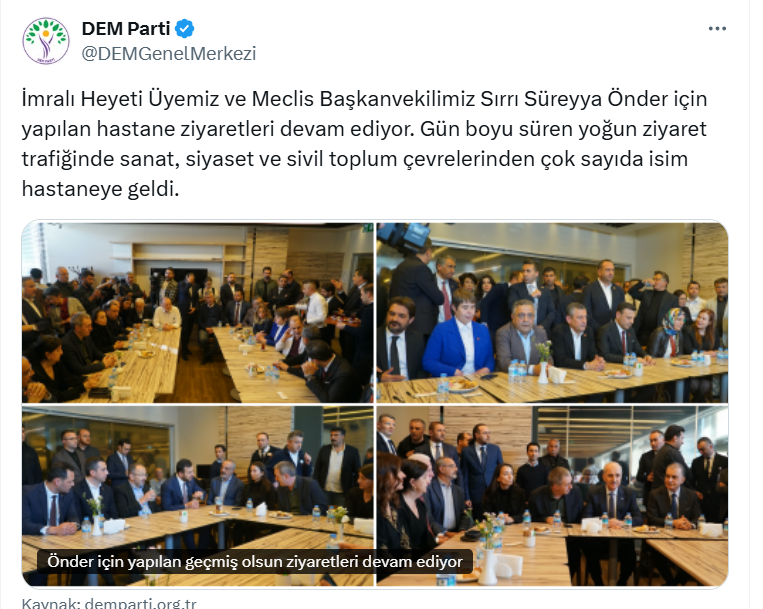The image size is (763, 609).
Task: Click the 'Kaynak:' source label
Action: pyautogui.click(x=51, y=603)
